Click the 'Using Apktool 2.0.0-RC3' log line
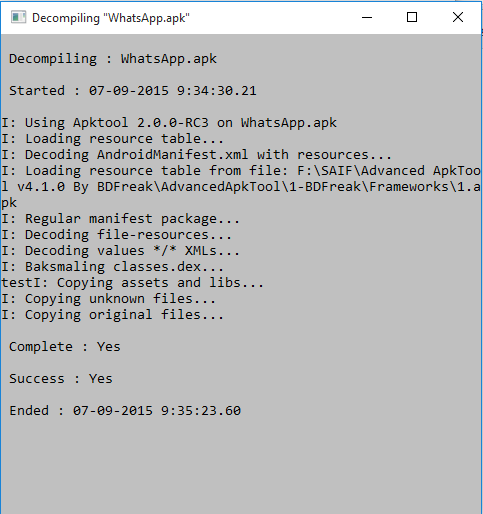The height and width of the screenshot is (514, 483). tap(169, 123)
